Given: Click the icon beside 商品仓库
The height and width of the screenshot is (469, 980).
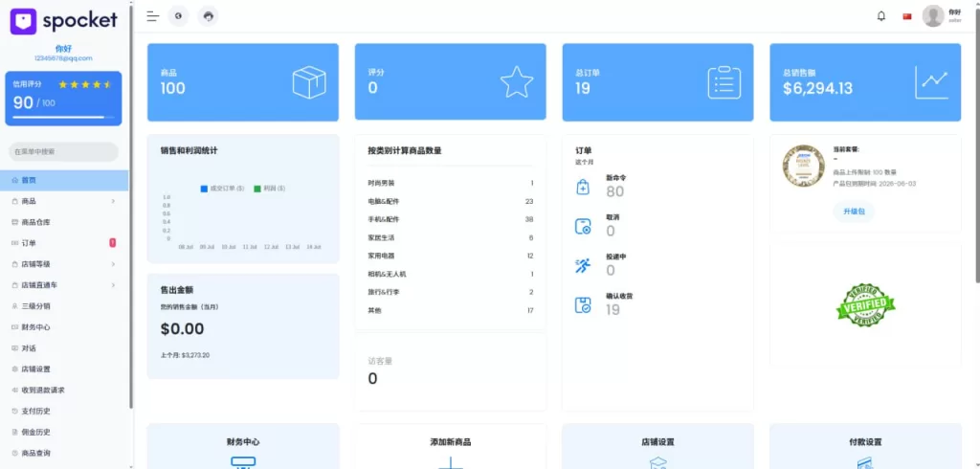Looking at the screenshot, I should (x=15, y=222).
